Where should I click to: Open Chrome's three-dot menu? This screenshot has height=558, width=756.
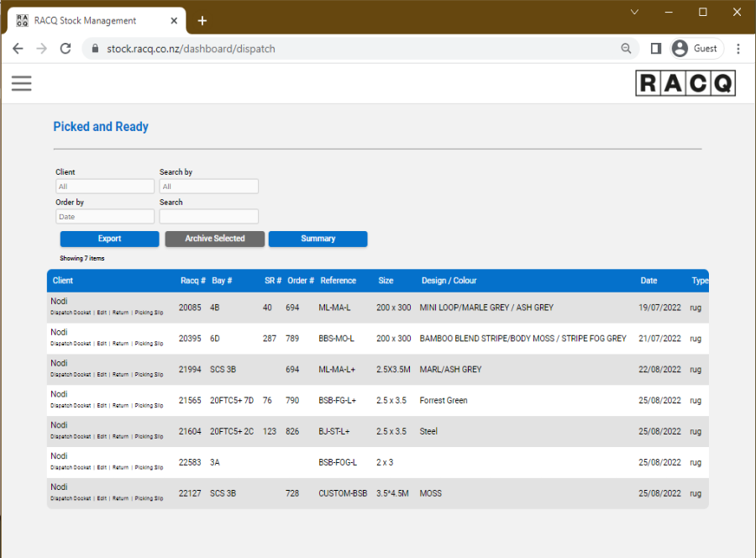(738, 49)
